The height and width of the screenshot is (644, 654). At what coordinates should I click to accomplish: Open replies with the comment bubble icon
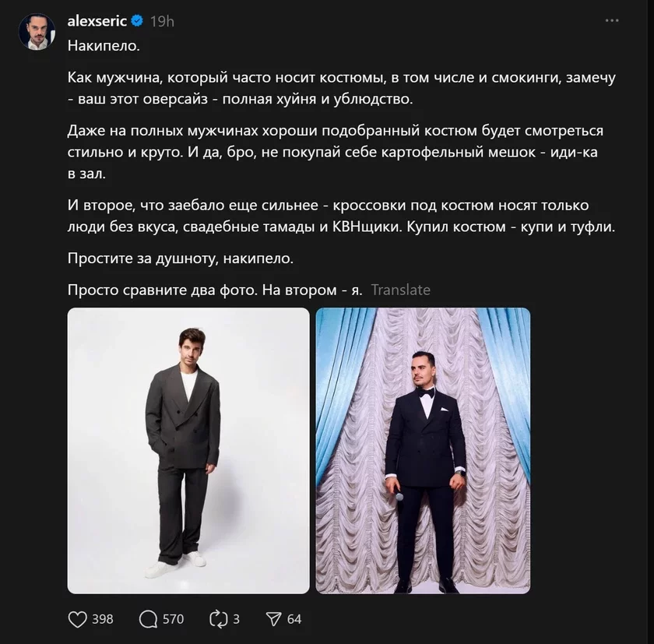pos(148,619)
